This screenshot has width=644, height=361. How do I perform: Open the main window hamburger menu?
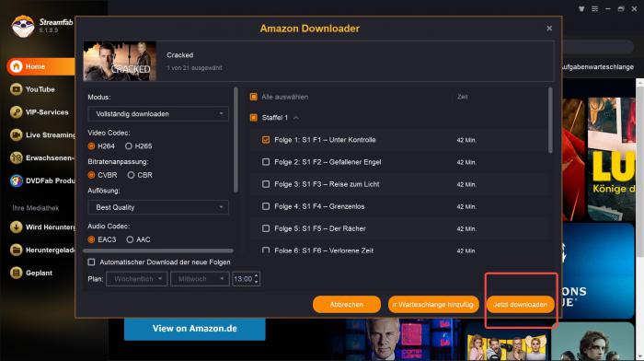[594, 8]
